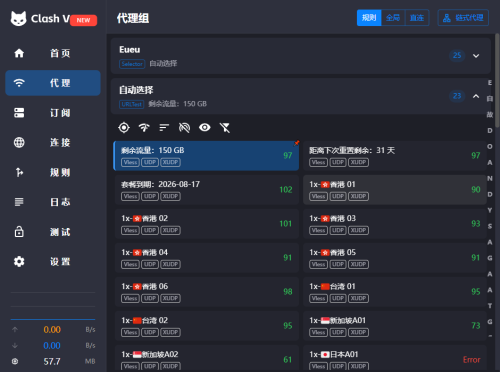500x372 pixels.
Task: Select node 1x-台湾 02
Action: pyautogui.click(x=207, y=326)
